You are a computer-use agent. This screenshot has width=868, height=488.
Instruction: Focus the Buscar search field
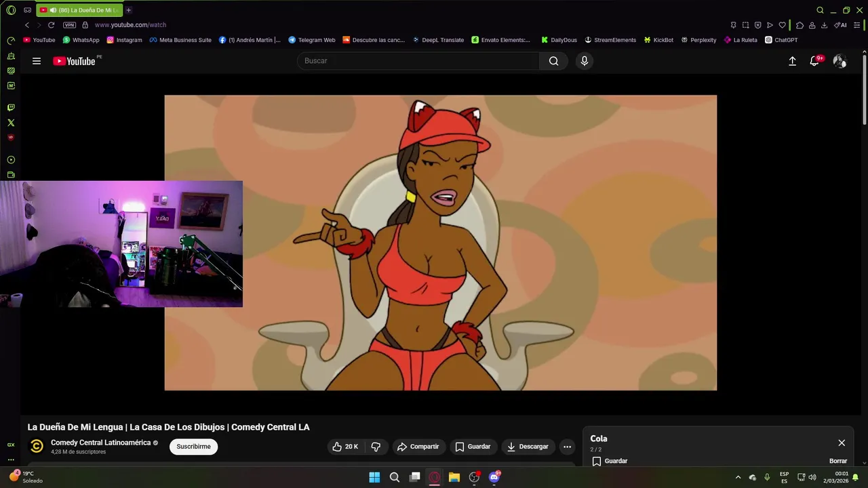click(418, 61)
